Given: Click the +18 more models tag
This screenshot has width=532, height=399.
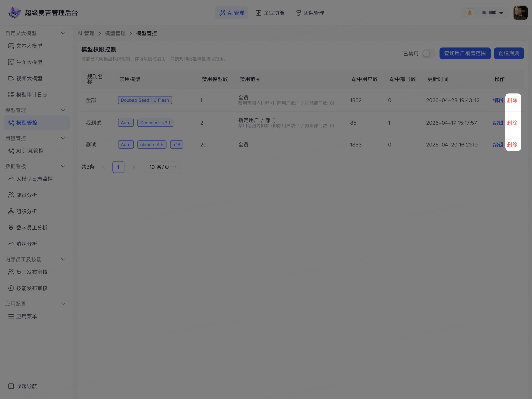Looking at the screenshot, I should tap(177, 145).
